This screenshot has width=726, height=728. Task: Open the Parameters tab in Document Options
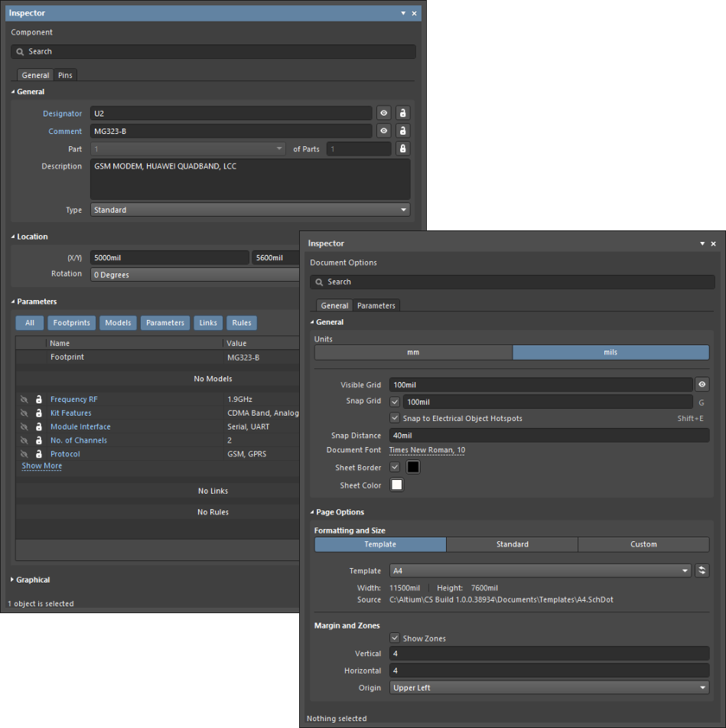tap(376, 305)
